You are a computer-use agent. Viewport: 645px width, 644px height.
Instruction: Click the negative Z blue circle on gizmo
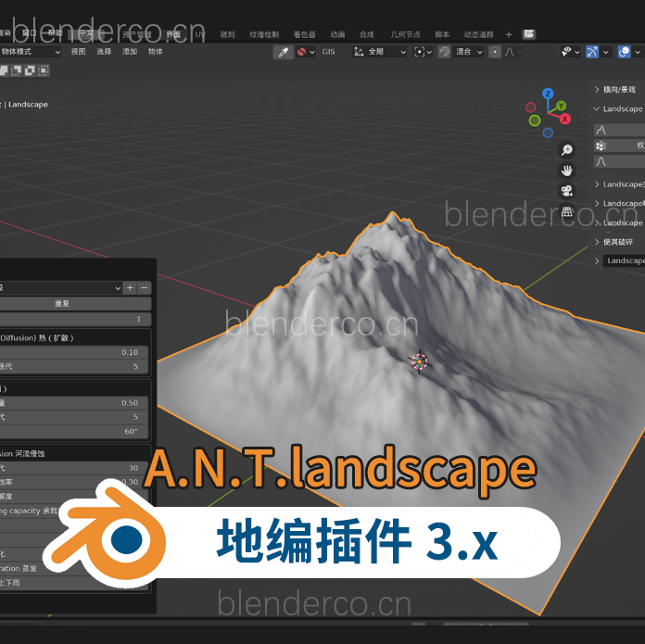(548, 133)
